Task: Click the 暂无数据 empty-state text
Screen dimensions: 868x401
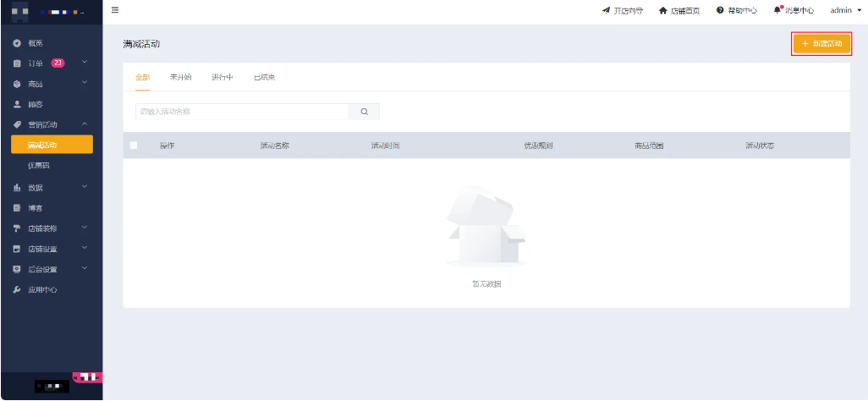Action: coord(486,284)
